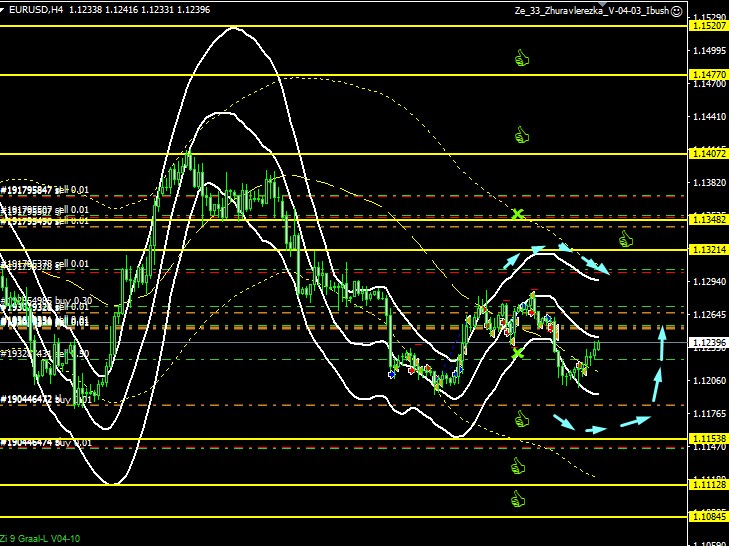The height and width of the screenshot is (546, 729).
Task: Click the topmost cyan up arrow on the right
Action: [661, 338]
